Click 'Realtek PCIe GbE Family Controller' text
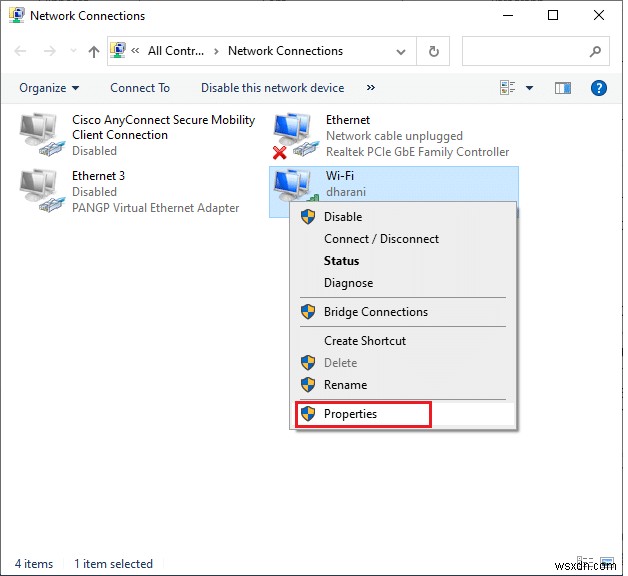 tap(418, 152)
